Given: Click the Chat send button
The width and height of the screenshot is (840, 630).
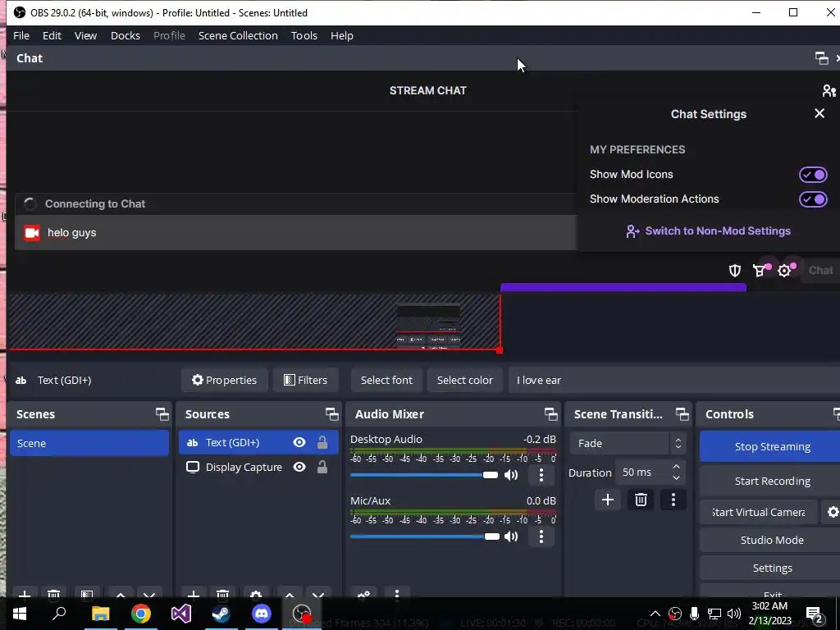Looking at the screenshot, I should [820, 271].
